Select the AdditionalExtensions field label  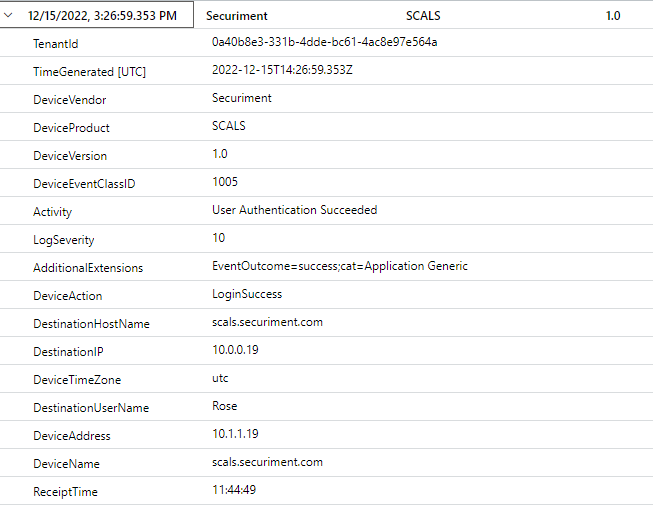88,268
